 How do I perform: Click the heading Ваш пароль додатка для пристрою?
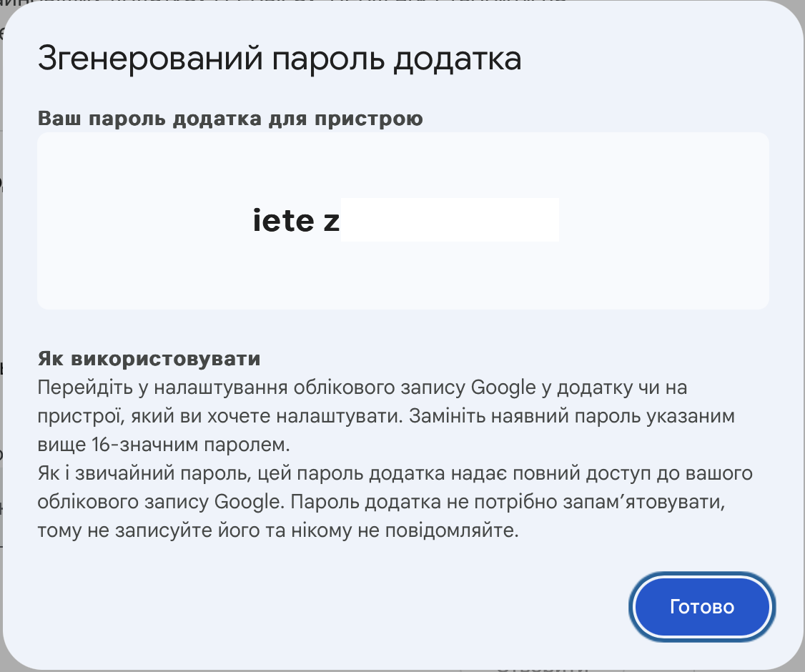pyautogui.click(x=231, y=118)
